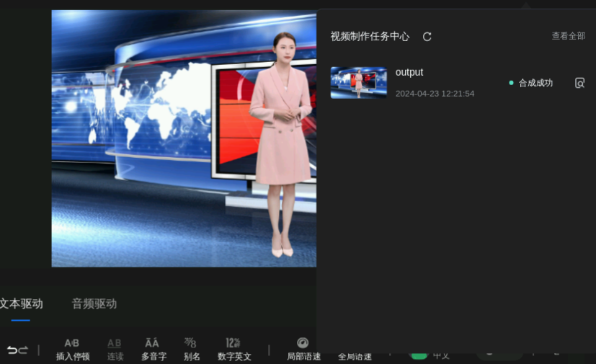Select the 数字英文 (number/English) tool
The height and width of the screenshot is (364, 596).
pyautogui.click(x=233, y=350)
